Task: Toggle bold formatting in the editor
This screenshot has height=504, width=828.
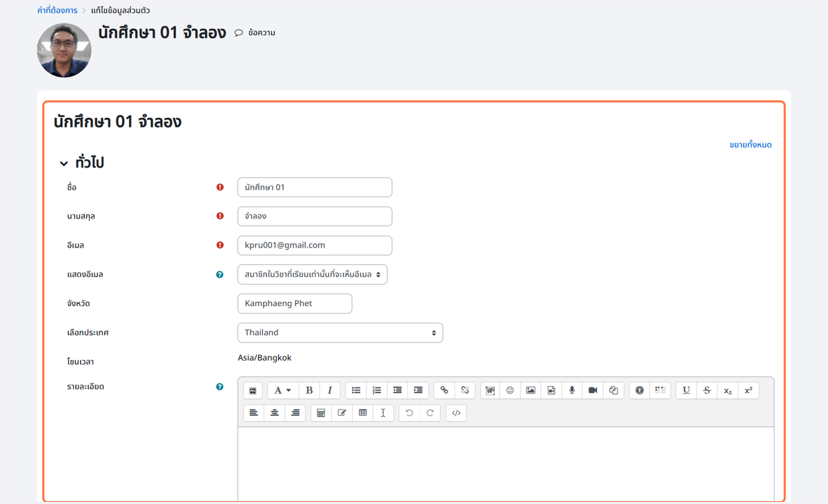Action: tap(309, 390)
